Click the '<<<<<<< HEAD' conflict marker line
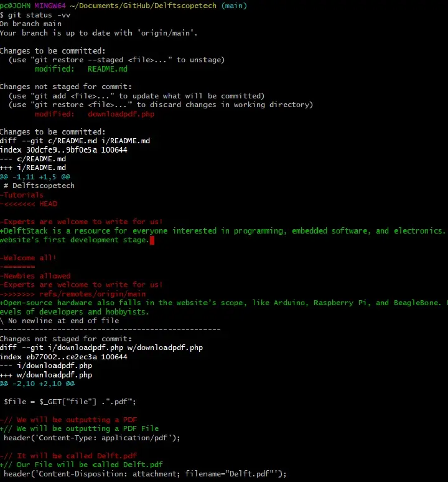Image resolution: width=448 pixels, height=482 pixels. [x=29, y=204]
